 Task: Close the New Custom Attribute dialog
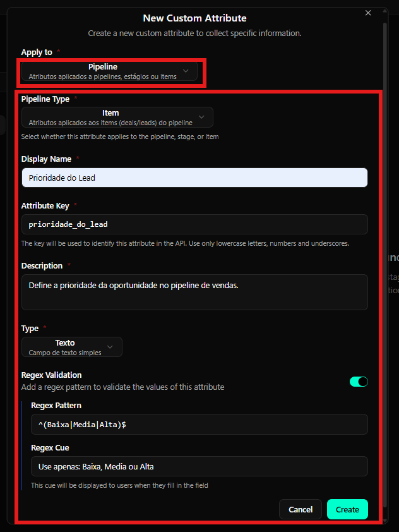(368, 13)
